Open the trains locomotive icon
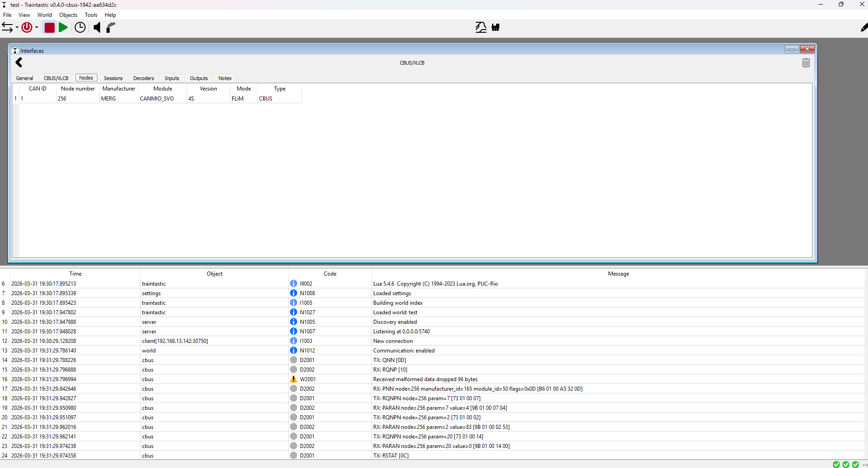This screenshot has height=468, width=868. coord(496,27)
